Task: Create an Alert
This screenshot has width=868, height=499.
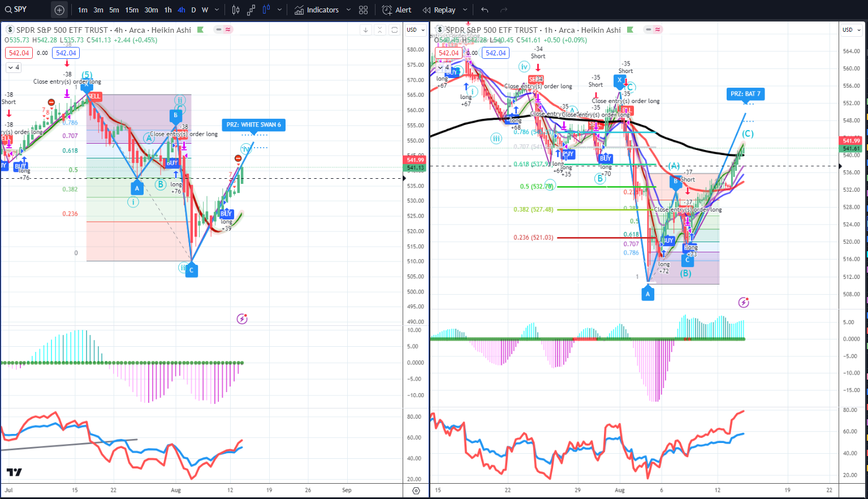Action: pyautogui.click(x=396, y=10)
